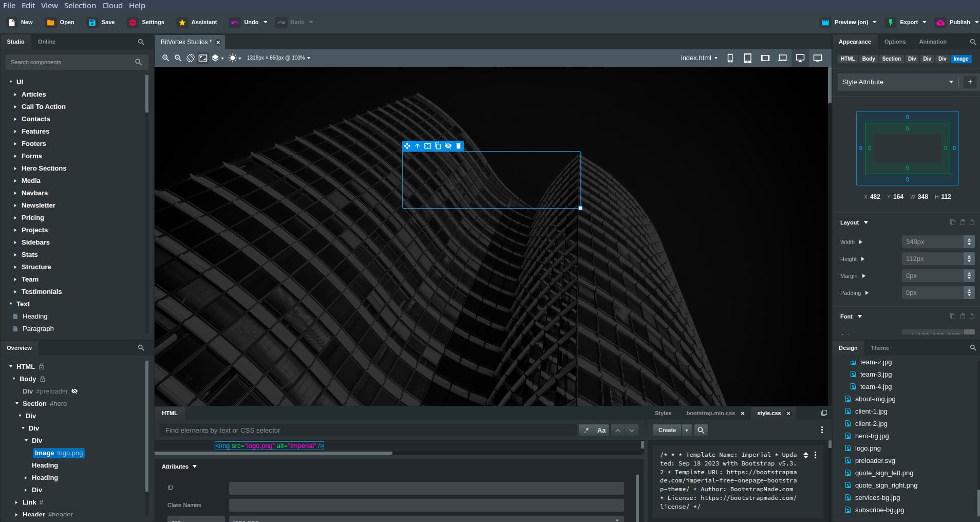Open the Style Attribute selector dropdown
The width and height of the screenshot is (980, 522).
(897, 82)
